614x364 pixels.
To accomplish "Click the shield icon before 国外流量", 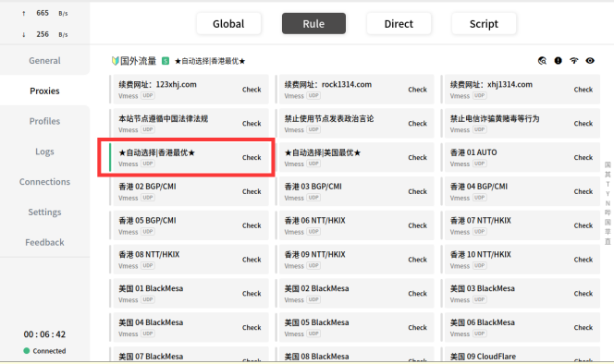I will coord(115,61).
